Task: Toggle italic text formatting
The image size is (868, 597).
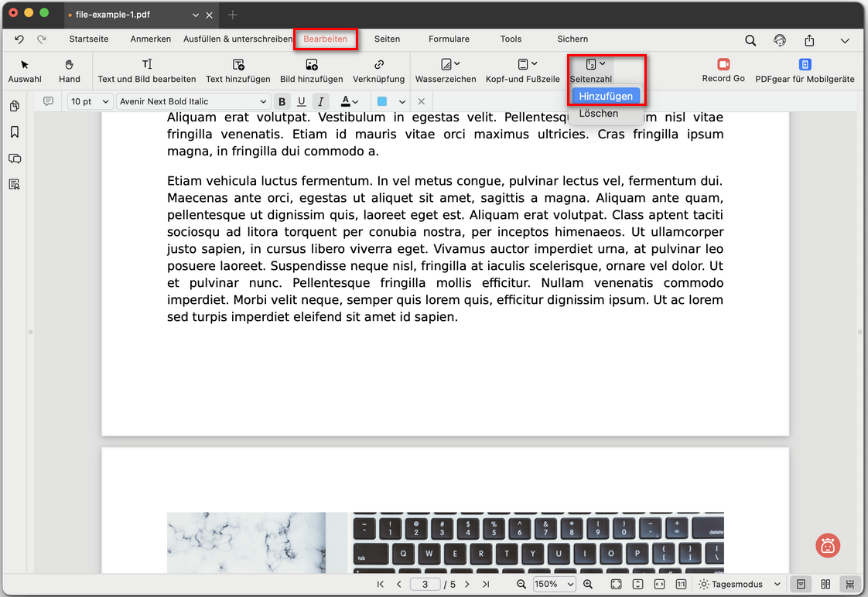Action: click(x=320, y=102)
